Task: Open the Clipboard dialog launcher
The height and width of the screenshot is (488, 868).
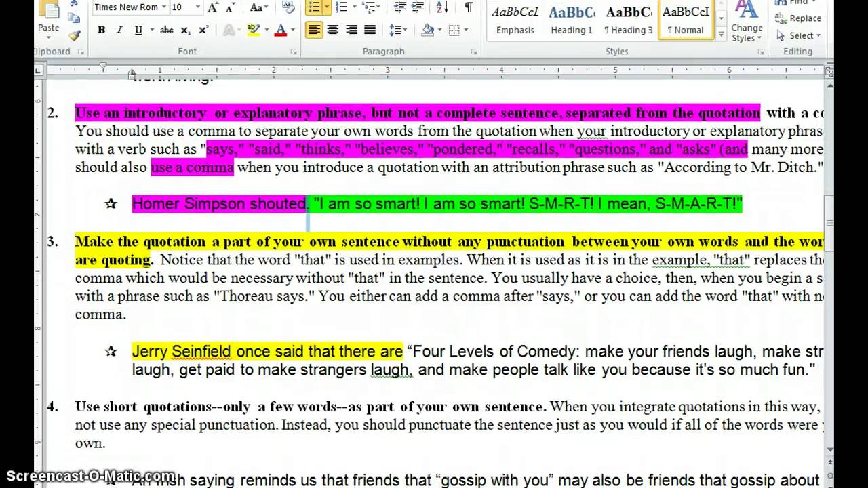Action: (81, 52)
